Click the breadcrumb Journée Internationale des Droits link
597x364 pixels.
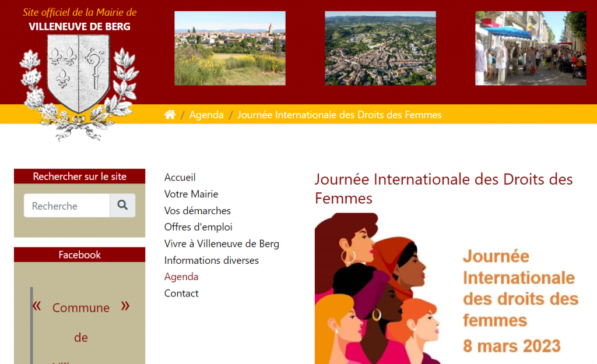pos(339,115)
